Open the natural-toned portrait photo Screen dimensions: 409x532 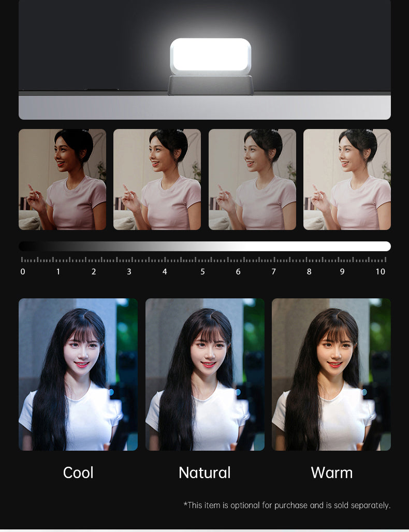pyautogui.click(x=204, y=374)
